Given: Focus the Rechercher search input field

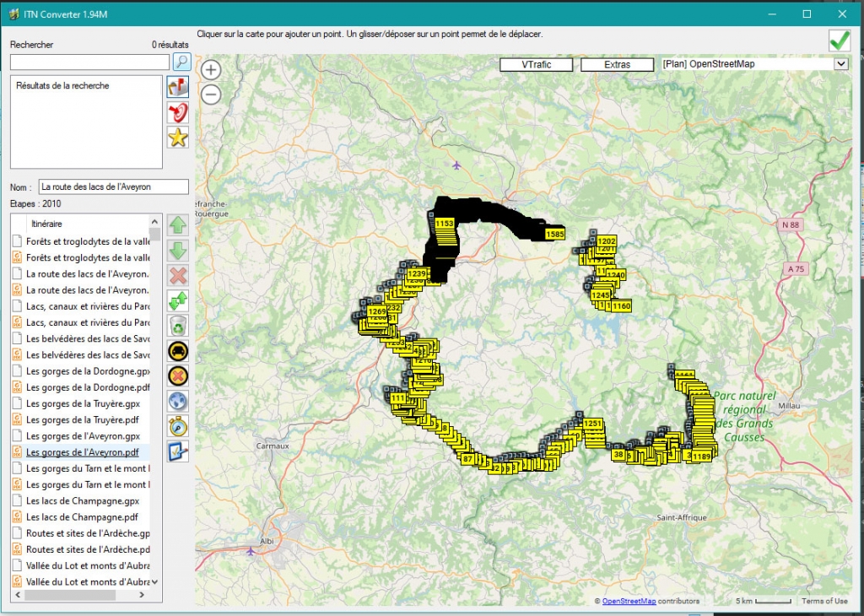Looking at the screenshot, I should (x=89, y=62).
